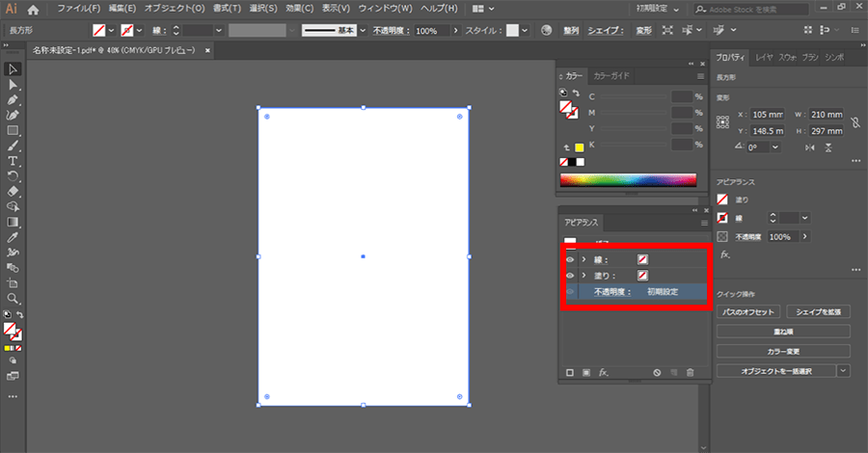
Task: Open the stroke profile 基本 dropdown
Action: [x=363, y=31]
